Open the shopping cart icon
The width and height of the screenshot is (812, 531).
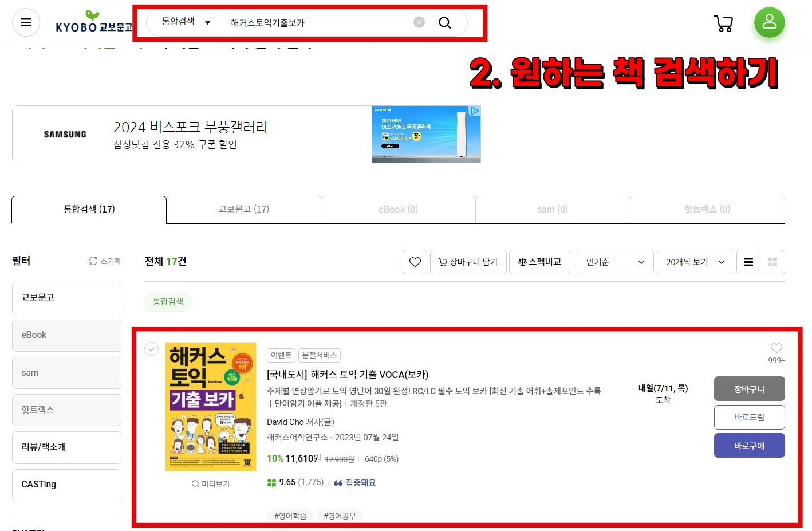click(x=723, y=23)
